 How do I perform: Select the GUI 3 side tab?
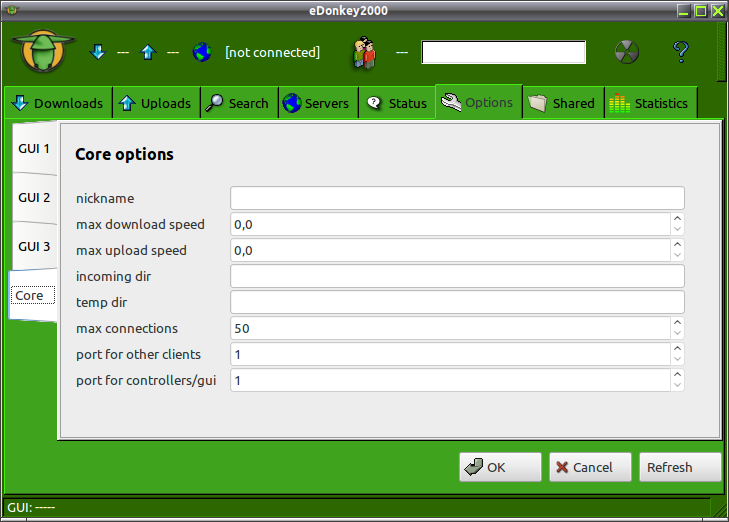point(34,246)
